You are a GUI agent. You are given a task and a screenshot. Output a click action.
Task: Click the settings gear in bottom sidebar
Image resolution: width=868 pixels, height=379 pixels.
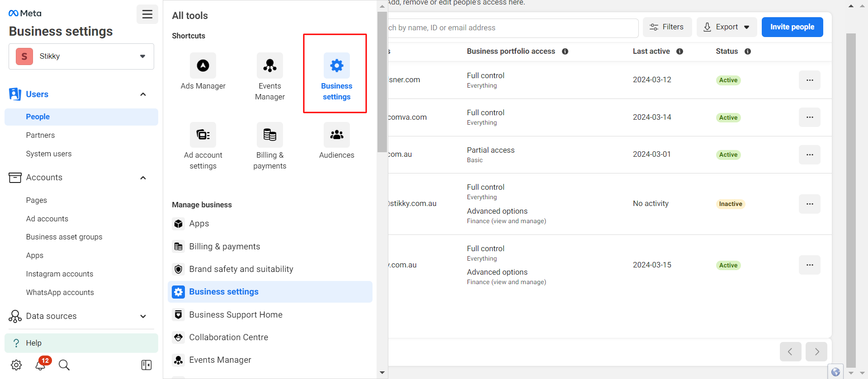coord(16,365)
